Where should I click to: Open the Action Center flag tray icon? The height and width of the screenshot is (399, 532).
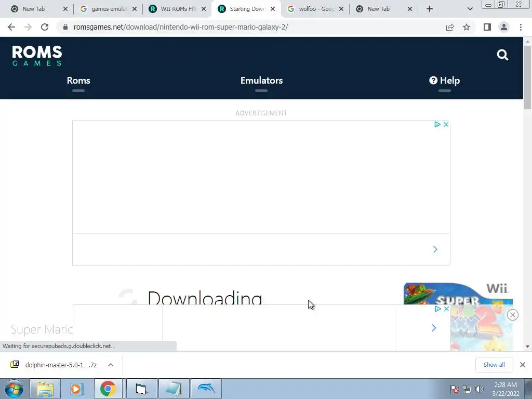(455, 389)
